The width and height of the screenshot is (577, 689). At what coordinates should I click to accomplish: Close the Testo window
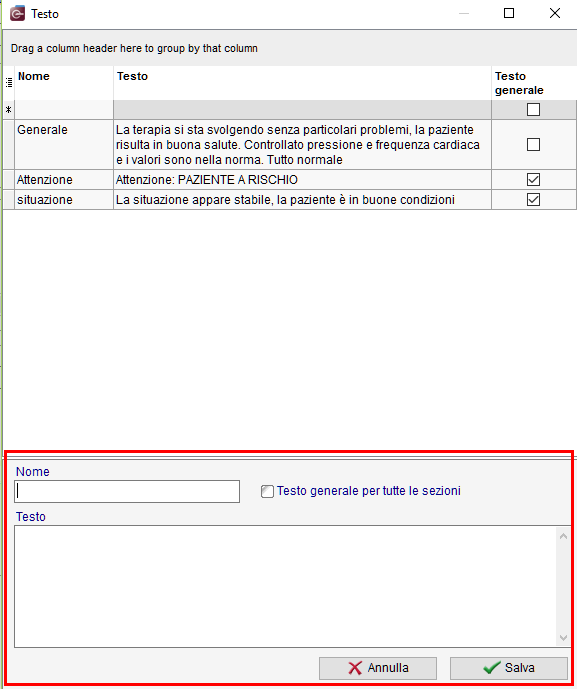(555, 13)
